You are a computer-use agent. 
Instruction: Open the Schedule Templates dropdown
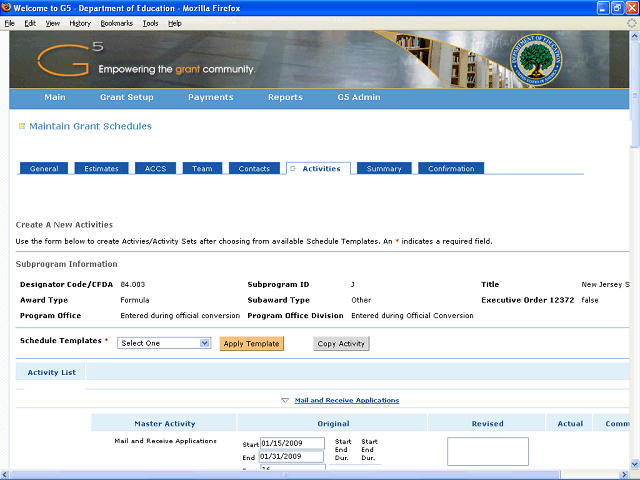click(x=164, y=343)
